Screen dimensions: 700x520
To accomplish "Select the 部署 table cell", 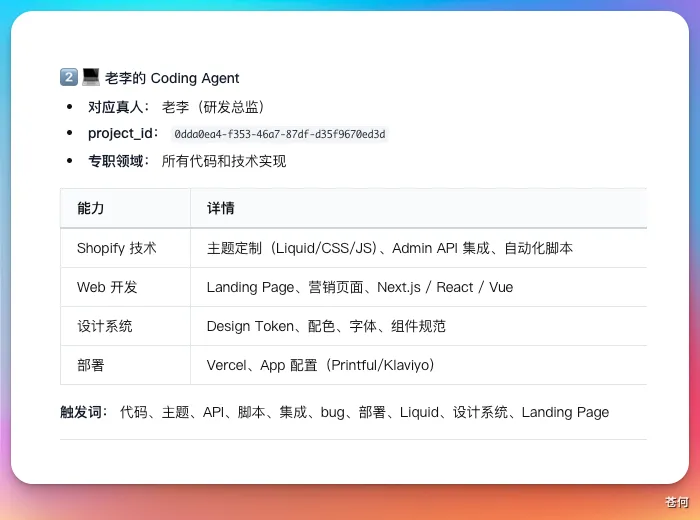I will tap(91, 365).
